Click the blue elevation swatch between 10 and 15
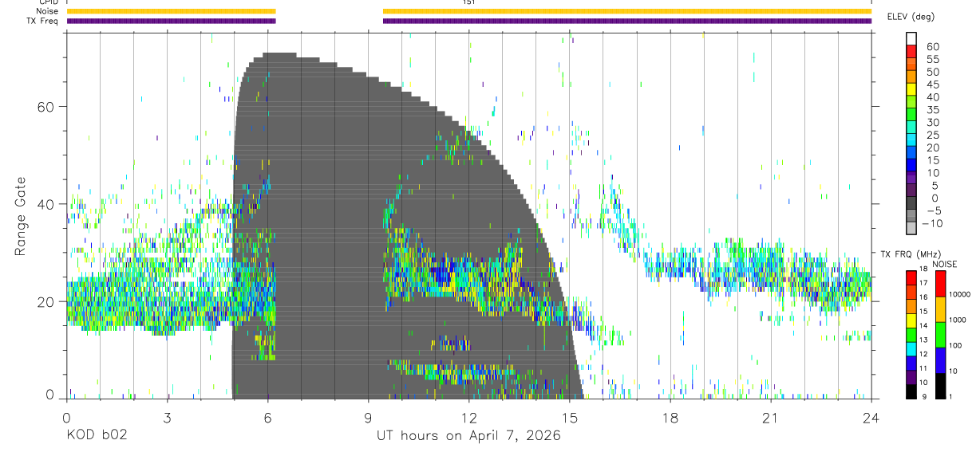 point(911,165)
